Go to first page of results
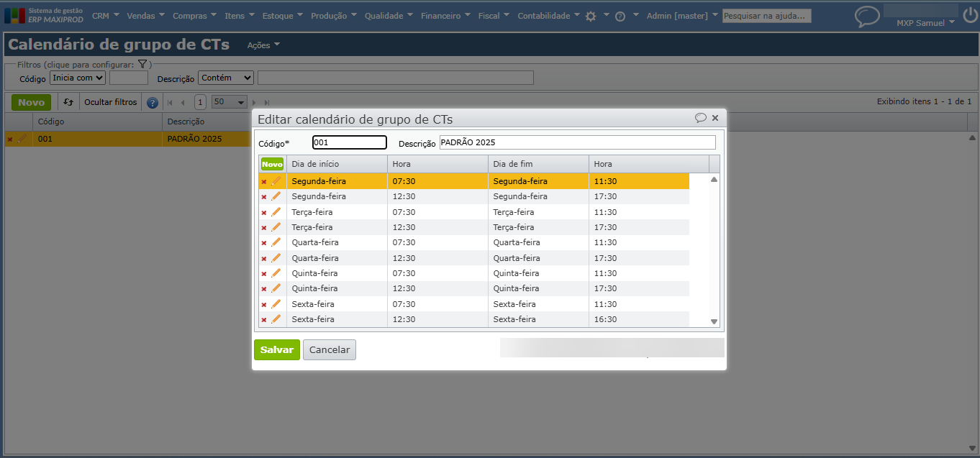The width and height of the screenshot is (980, 458). [x=170, y=102]
